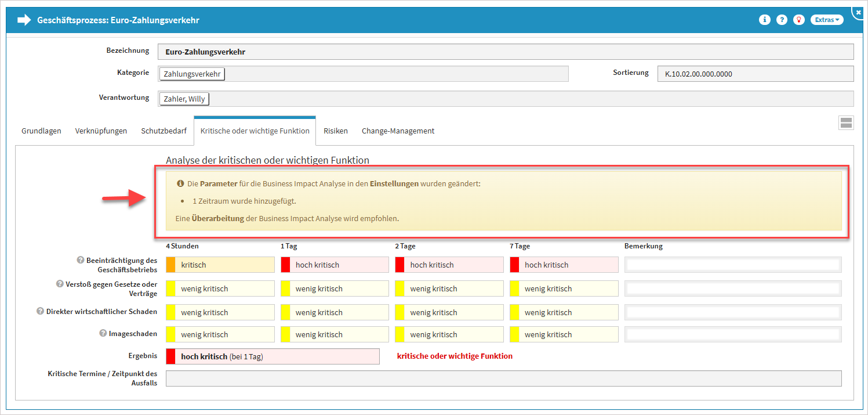Open 1 Tag dropdown for Imageschaden
Image resolution: width=868 pixels, height=415 pixels.
coord(335,335)
